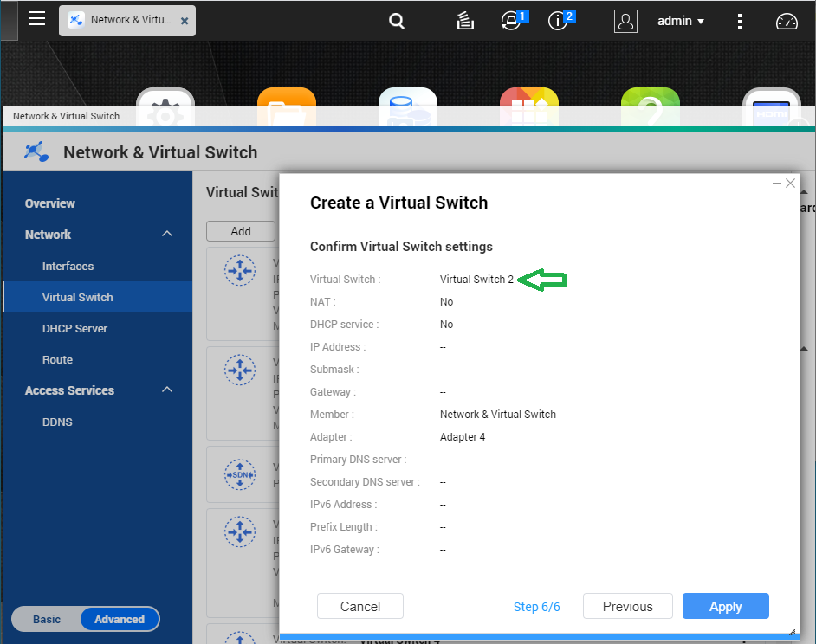The image size is (816, 644).
Task: Click the Member value Network & Virtual Switch
Action: click(498, 415)
